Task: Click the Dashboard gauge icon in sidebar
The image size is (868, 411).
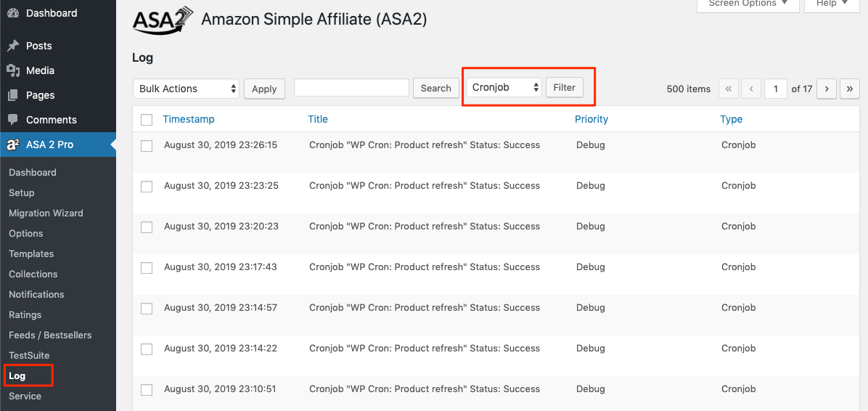Action: pos(13,13)
